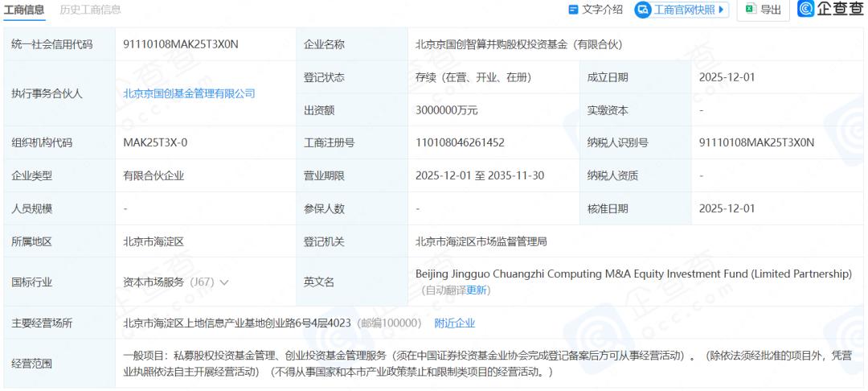Click the 核准日期 value 2025-12-01
The height and width of the screenshot is (391, 868).
click(727, 209)
